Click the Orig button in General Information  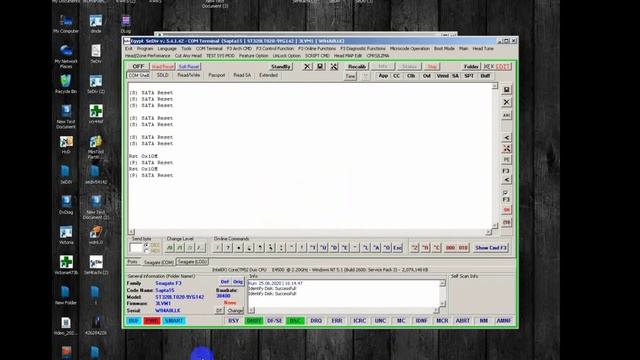tap(238, 282)
